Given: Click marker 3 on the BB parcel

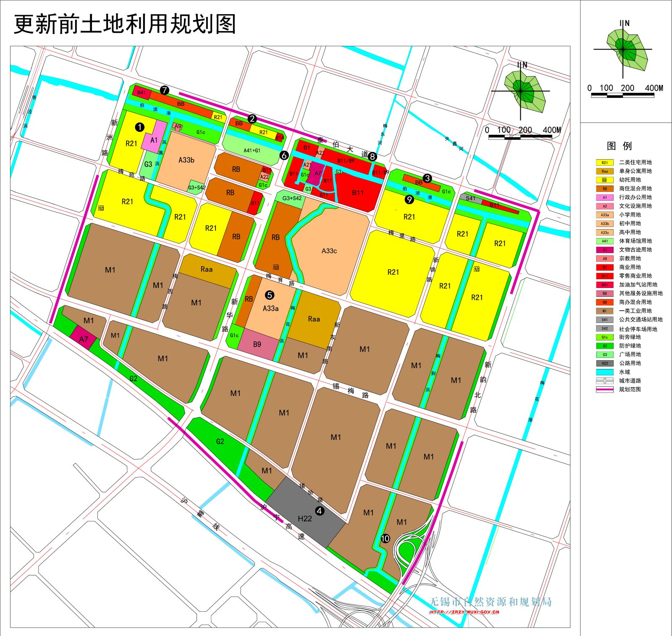Looking at the screenshot, I should click(x=427, y=178).
